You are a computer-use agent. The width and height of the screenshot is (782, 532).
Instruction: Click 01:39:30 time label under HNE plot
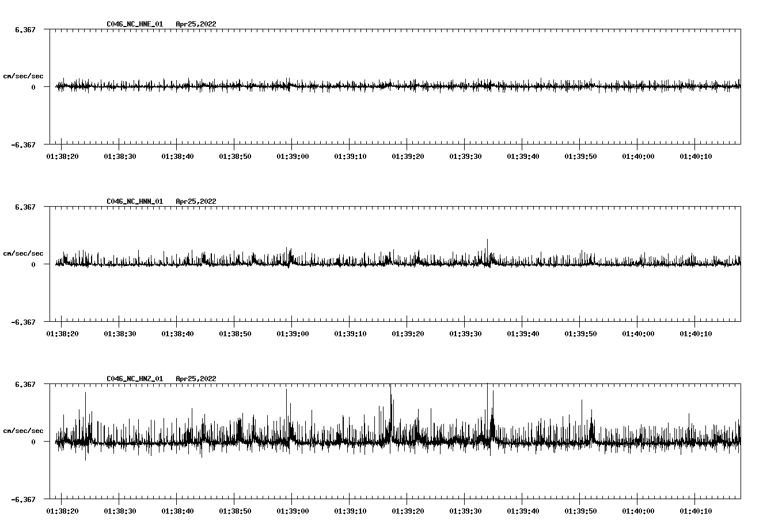[465, 157]
